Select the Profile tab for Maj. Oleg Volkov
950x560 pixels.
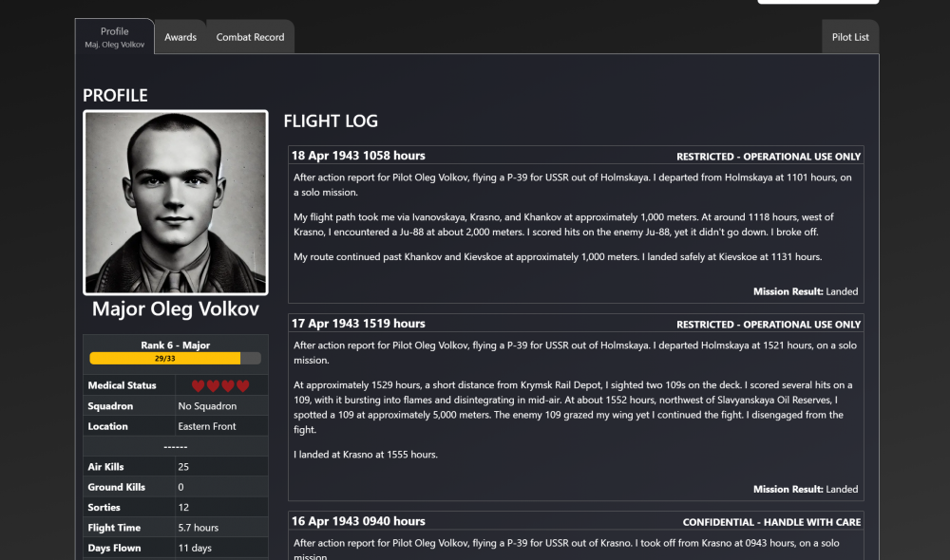pos(115,37)
